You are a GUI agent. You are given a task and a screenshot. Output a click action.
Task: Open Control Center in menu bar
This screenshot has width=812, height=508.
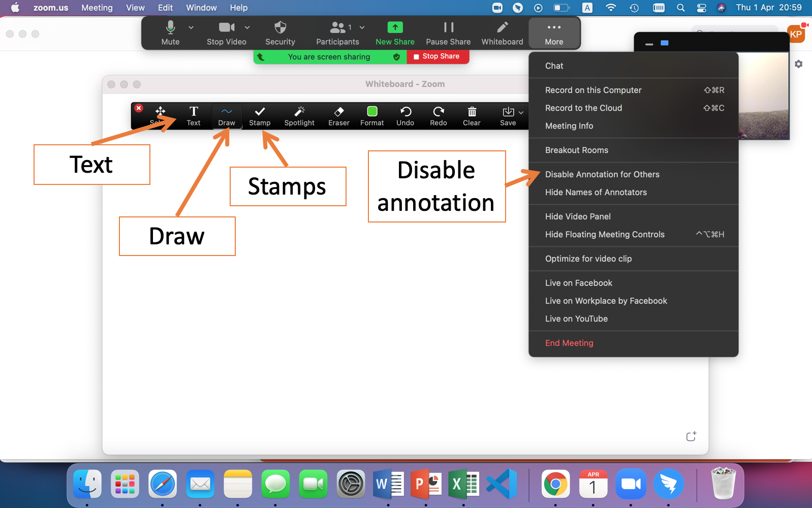[701, 8]
